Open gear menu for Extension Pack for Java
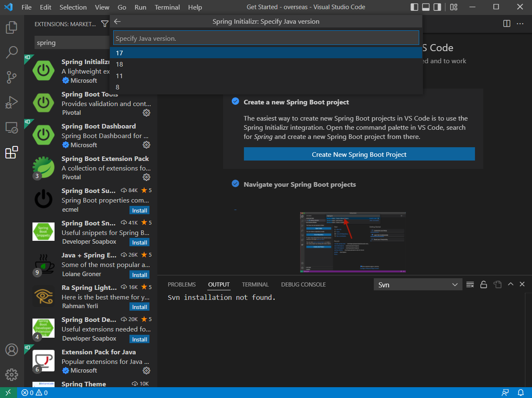The width and height of the screenshot is (532, 398). pos(147,371)
